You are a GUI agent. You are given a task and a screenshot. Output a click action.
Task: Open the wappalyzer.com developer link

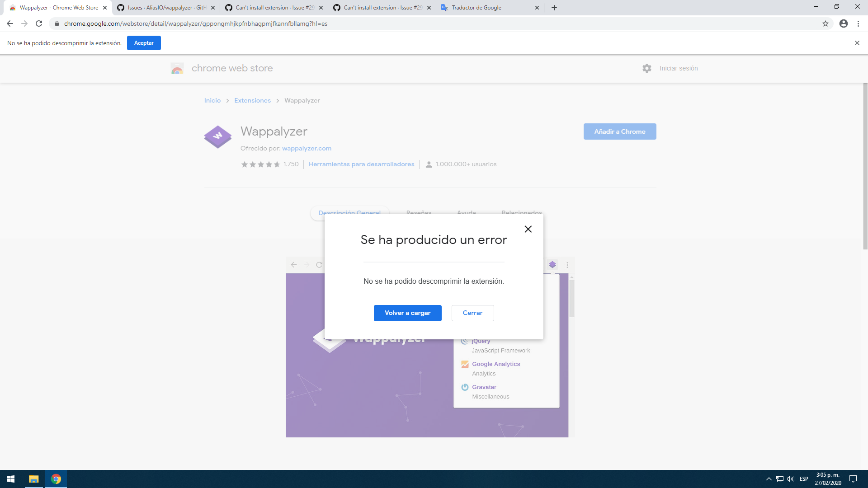tap(307, 148)
